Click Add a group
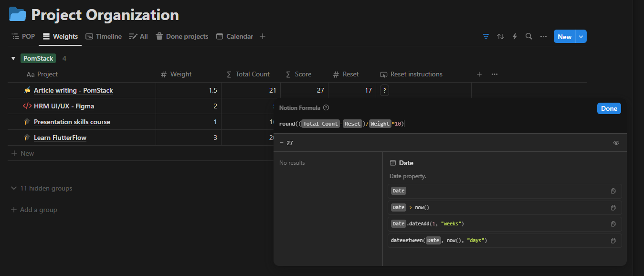644x276 pixels. coord(34,210)
